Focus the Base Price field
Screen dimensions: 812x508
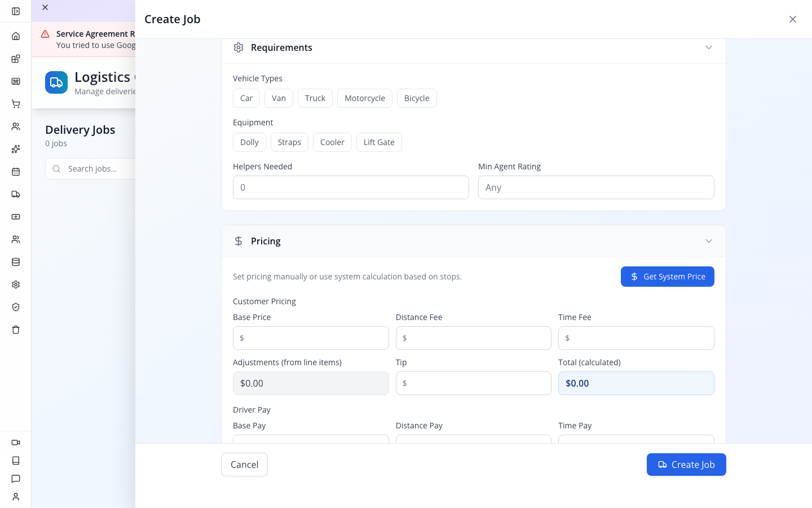(311, 338)
